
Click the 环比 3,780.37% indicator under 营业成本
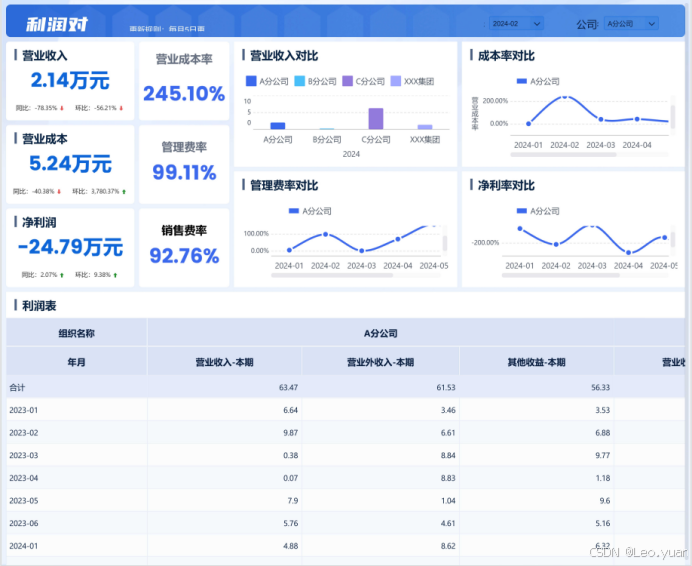point(99,191)
